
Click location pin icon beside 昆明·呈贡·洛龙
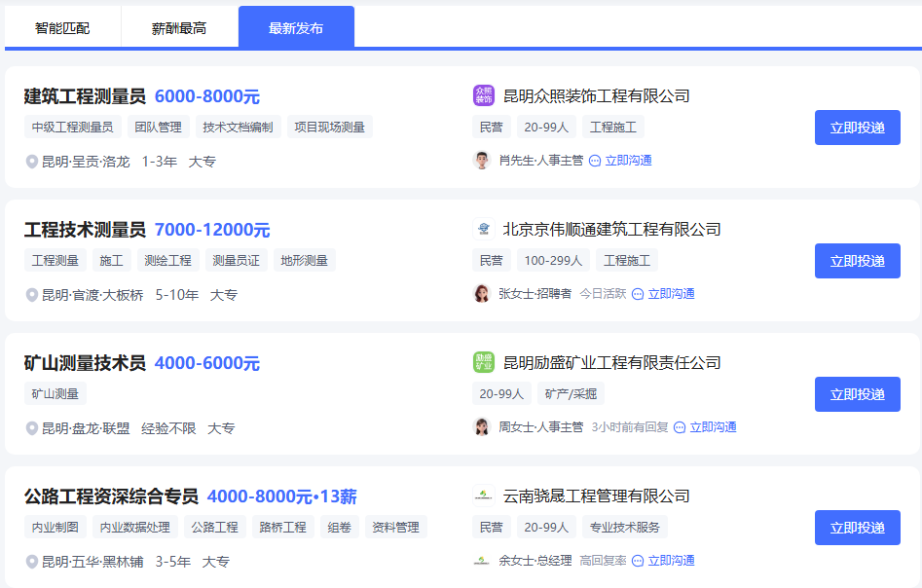(32, 162)
